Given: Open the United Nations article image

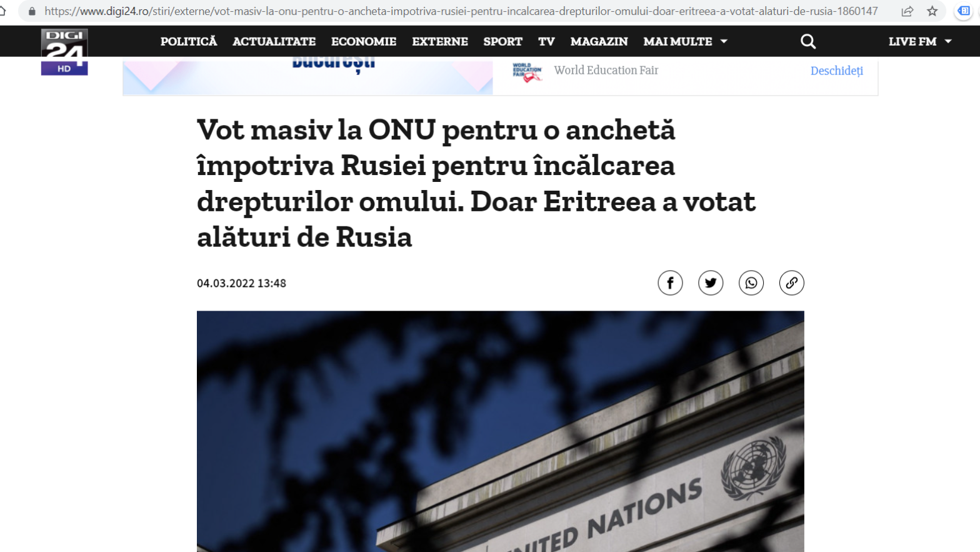Looking at the screenshot, I should pyautogui.click(x=500, y=431).
